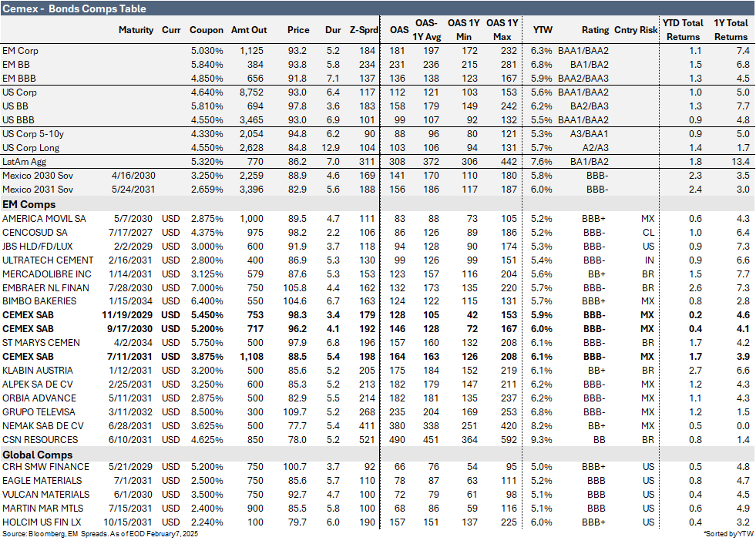Select the MERCADOLIBRE INC issuer name
Screen dimensions: 756x544
point(47,274)
